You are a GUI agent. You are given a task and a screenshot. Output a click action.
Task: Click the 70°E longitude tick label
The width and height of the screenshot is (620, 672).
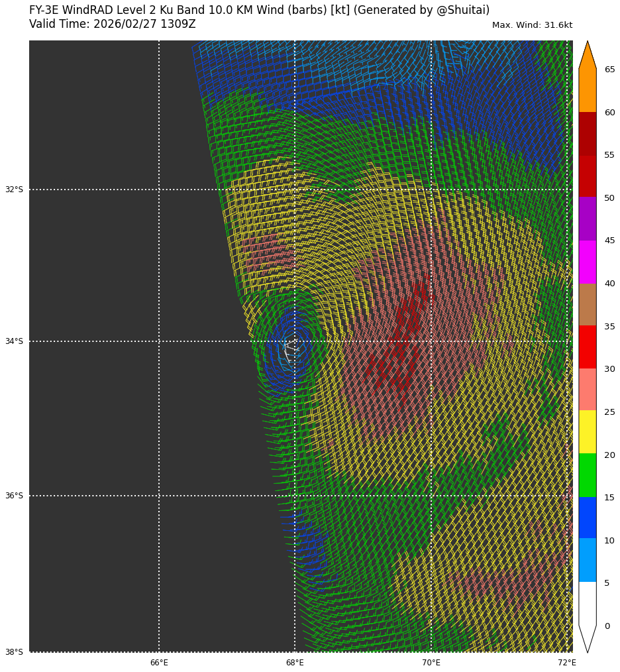coord(431,663)
